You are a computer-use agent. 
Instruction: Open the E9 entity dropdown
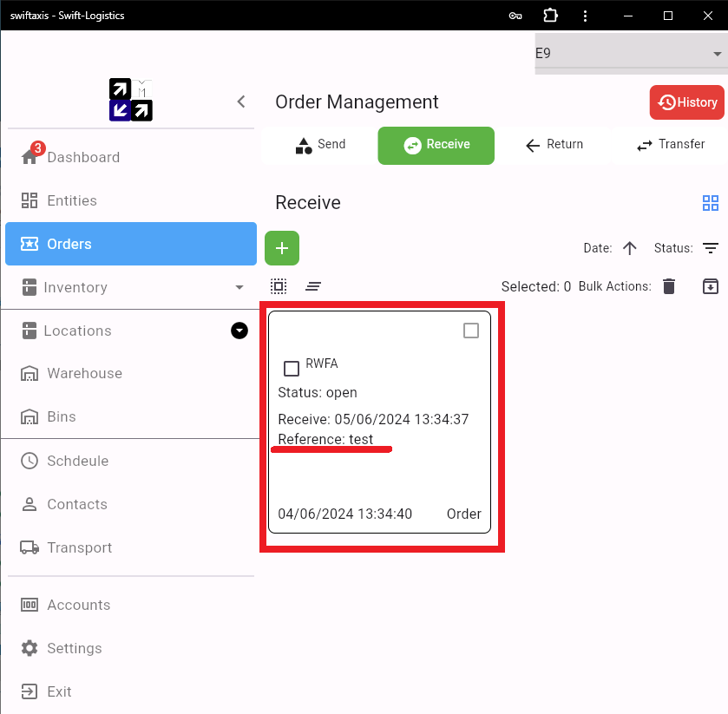tap(631, 54)
